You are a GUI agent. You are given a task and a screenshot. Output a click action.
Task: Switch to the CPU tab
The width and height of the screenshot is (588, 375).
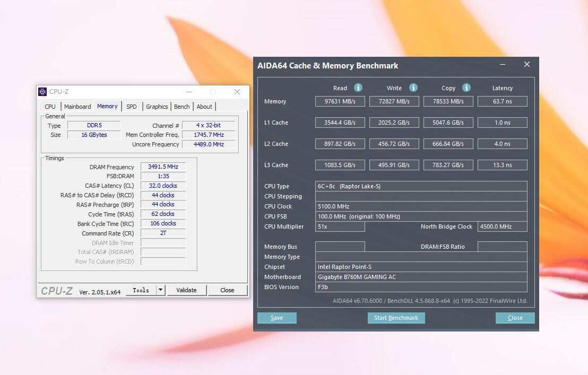[x=50, y=107]
